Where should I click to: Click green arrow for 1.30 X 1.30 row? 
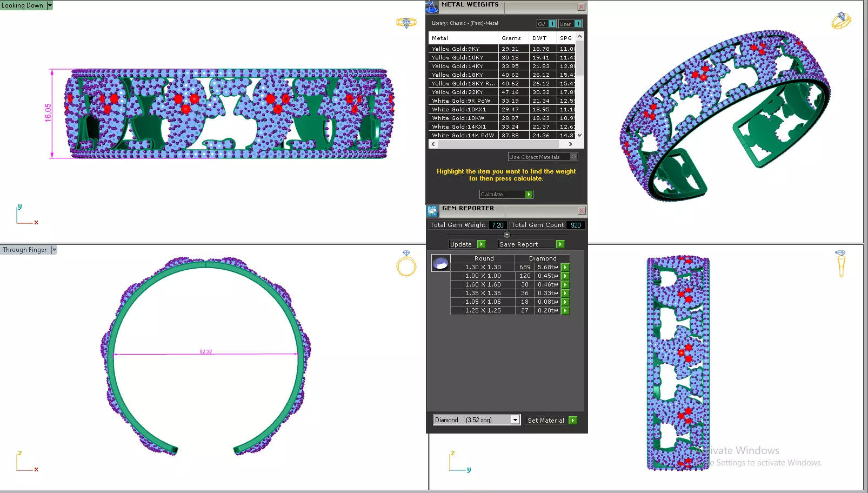[x=565, y=268]
